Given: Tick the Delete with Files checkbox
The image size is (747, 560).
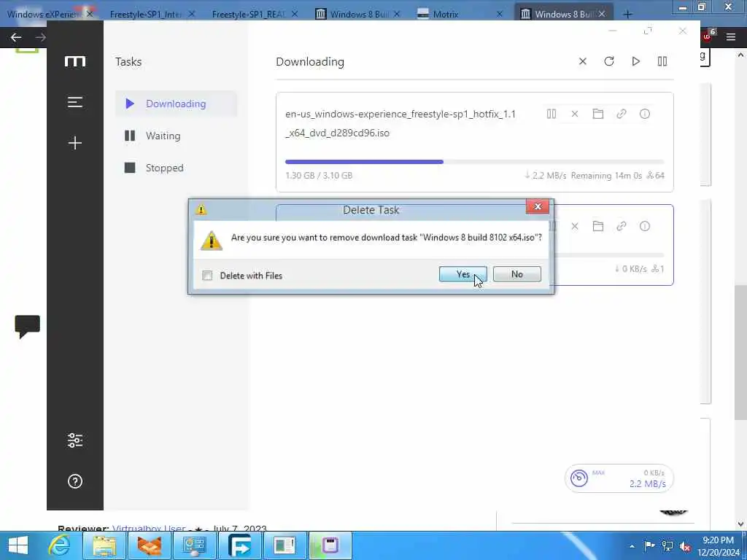Looking at the screenshot, I should pyautogui.click(x=207, y=276).
